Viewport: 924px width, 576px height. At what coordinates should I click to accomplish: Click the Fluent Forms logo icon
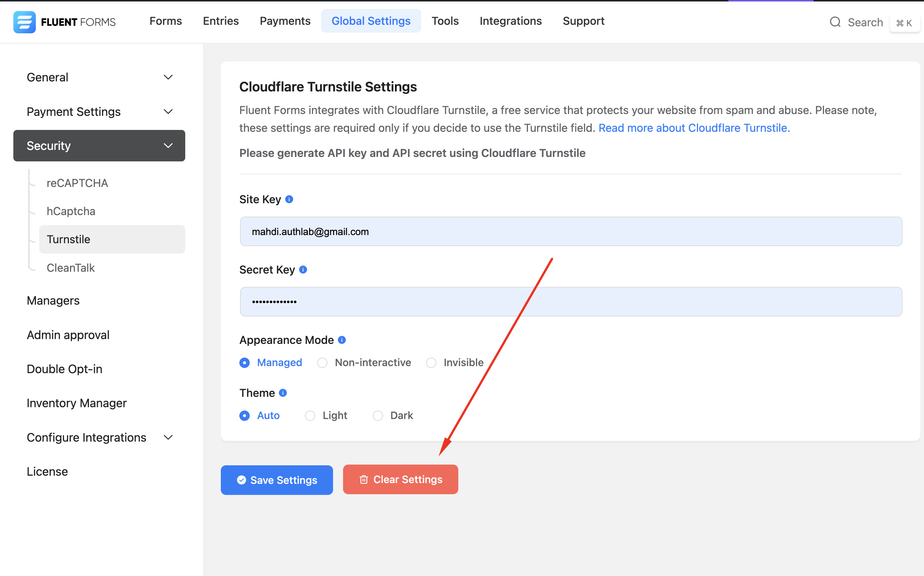[x=24, y=22]
